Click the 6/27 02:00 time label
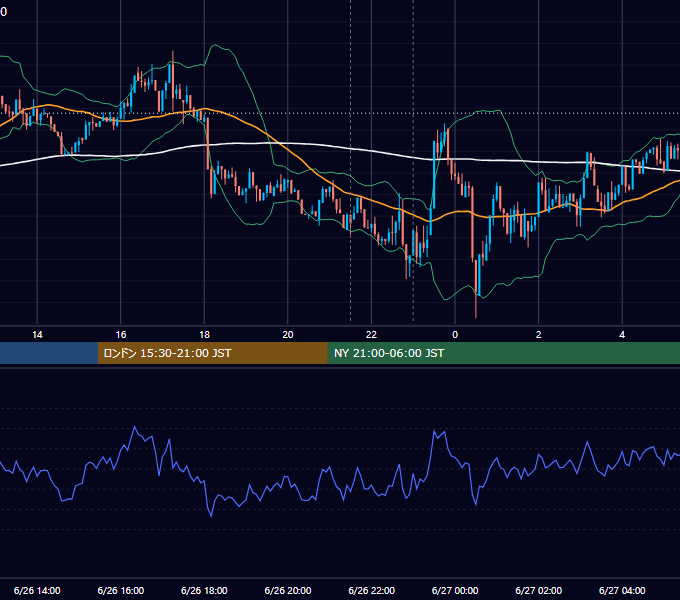The height and width of the screenshot is (600, 680). [539, 590]
